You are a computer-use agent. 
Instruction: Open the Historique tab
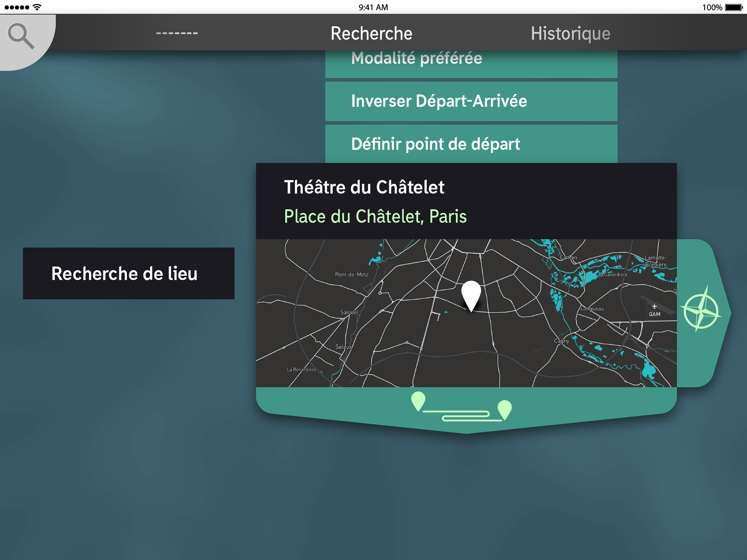click(x=570, y=33)
